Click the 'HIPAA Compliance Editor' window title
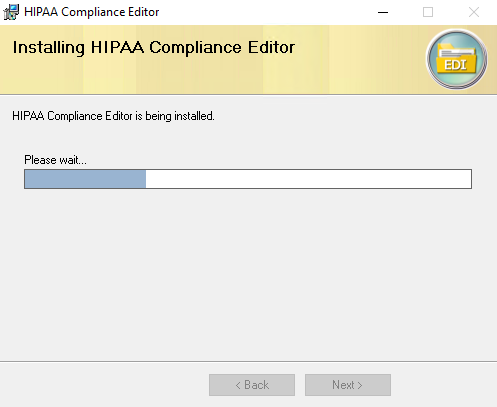 (92, 12)
